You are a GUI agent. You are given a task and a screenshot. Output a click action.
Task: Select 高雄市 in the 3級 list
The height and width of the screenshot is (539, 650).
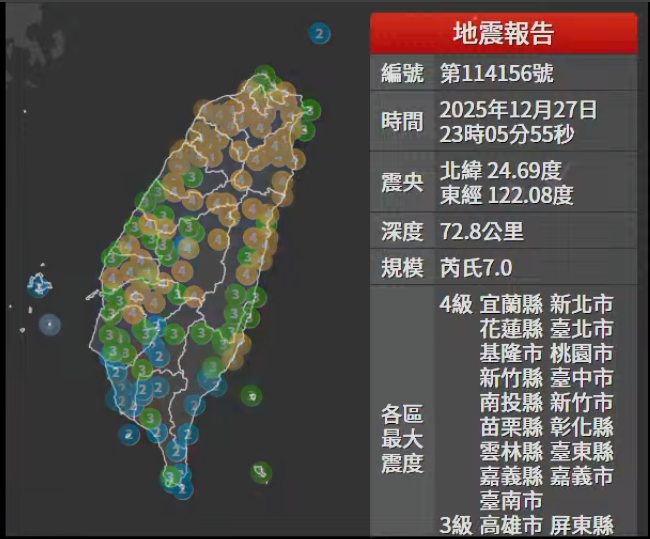pos(511,524)
